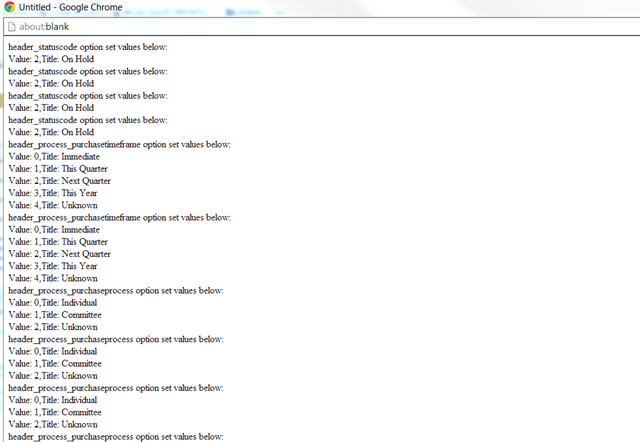
Task: Click the first "Title: On Hold" line
Action: pos(51,59)
